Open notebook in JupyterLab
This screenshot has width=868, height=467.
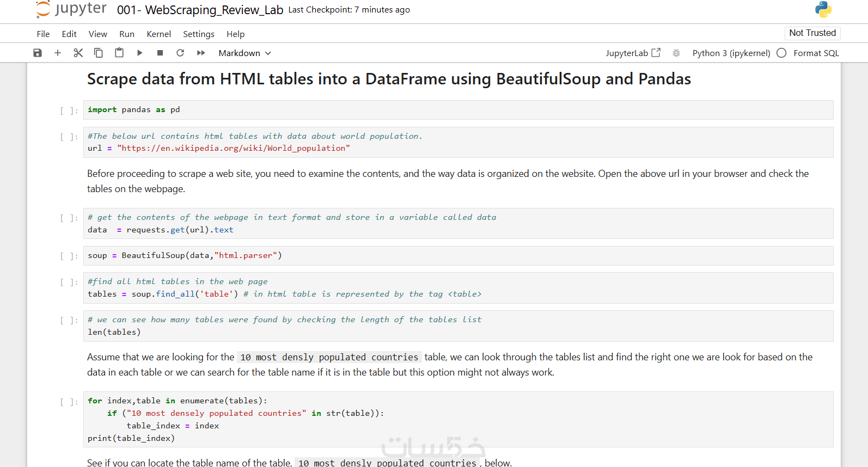pyautogui.click(x=633, y=53)
